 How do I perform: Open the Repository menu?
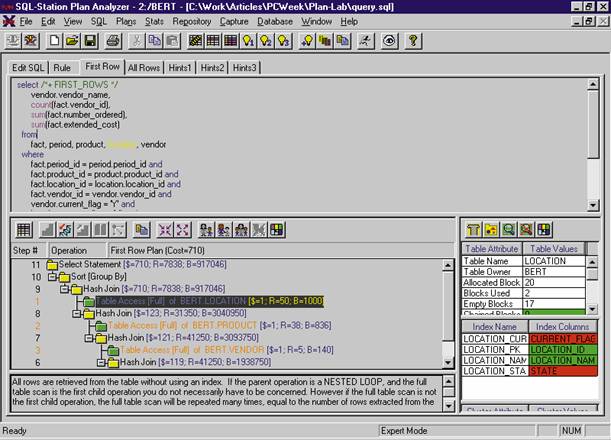(192, 21)
